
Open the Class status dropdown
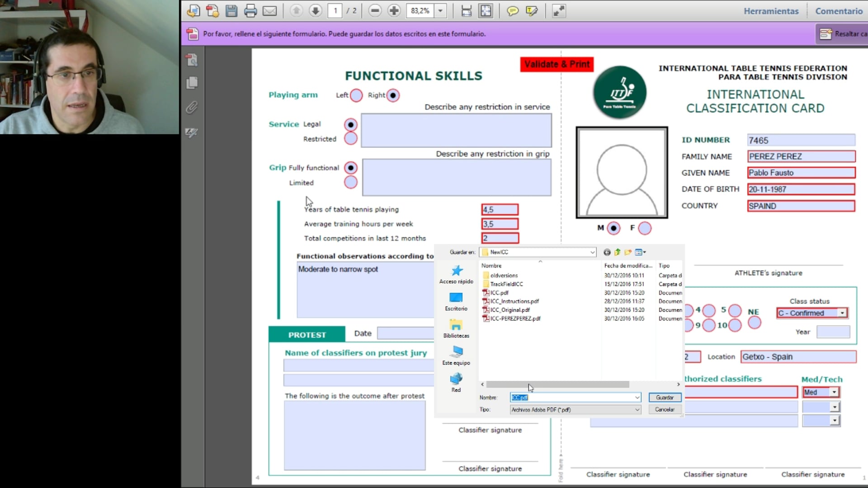click(x=841, y=313)
